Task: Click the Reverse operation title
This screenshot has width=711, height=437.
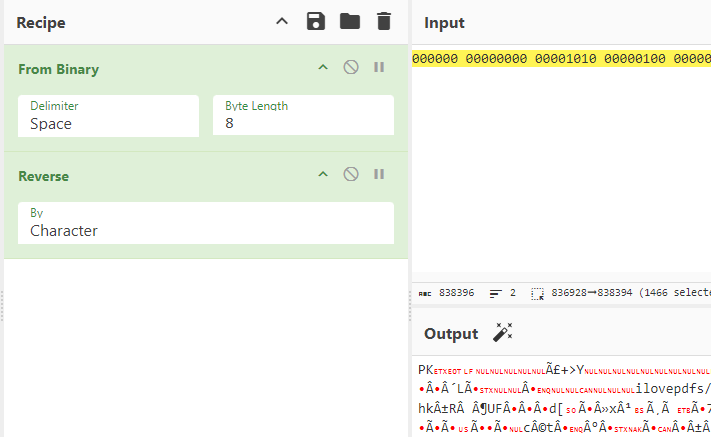Action: click(45, 176)
